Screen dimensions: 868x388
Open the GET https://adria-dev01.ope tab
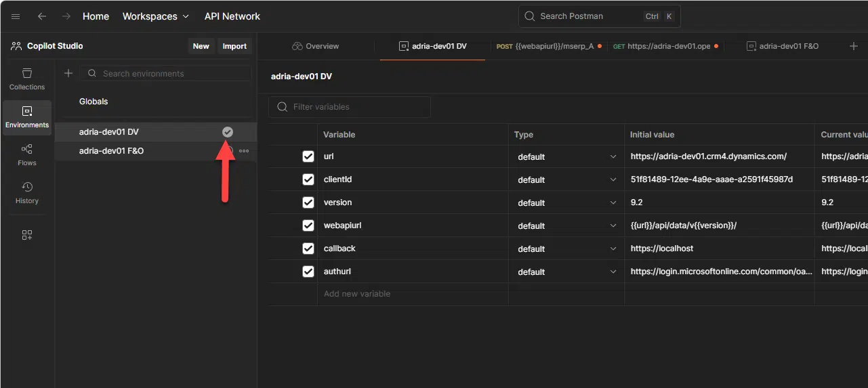[665, 46]
